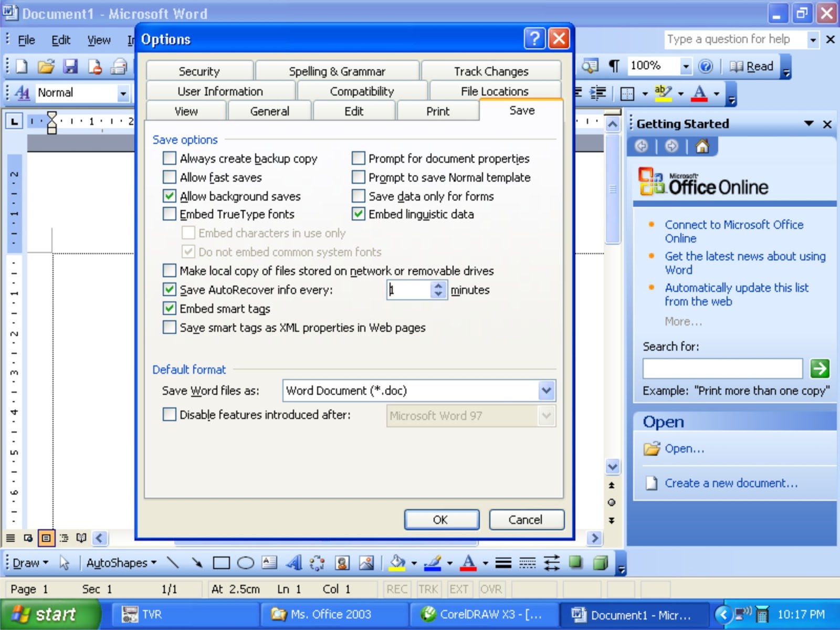Select the Line drawing tool
The height and width of the screenshot is (630, 840).
tap(173, 563)
